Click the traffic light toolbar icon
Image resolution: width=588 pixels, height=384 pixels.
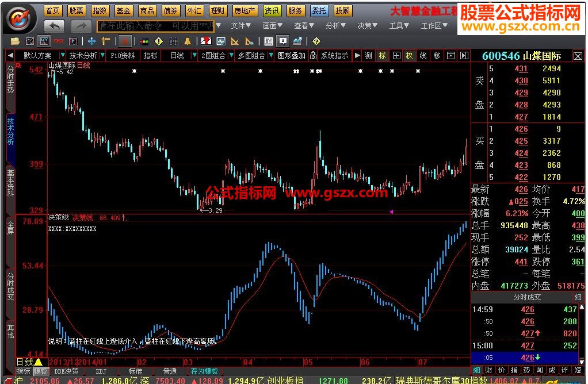click(144, 41)
